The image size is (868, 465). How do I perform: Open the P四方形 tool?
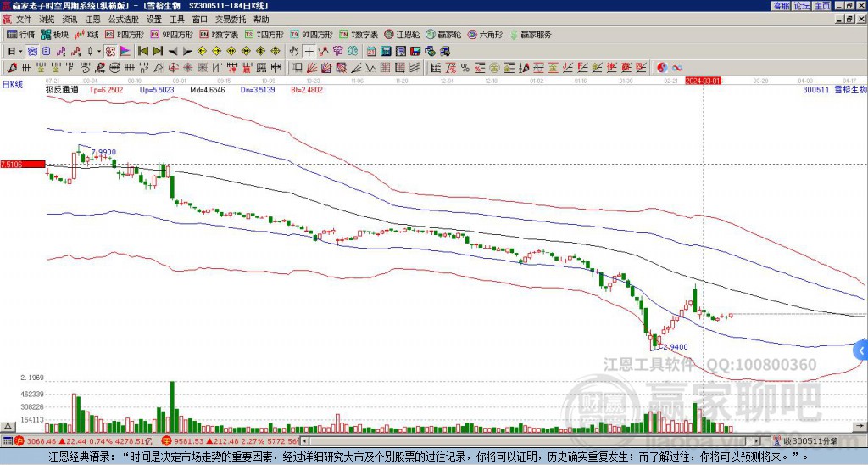(125, 34)
